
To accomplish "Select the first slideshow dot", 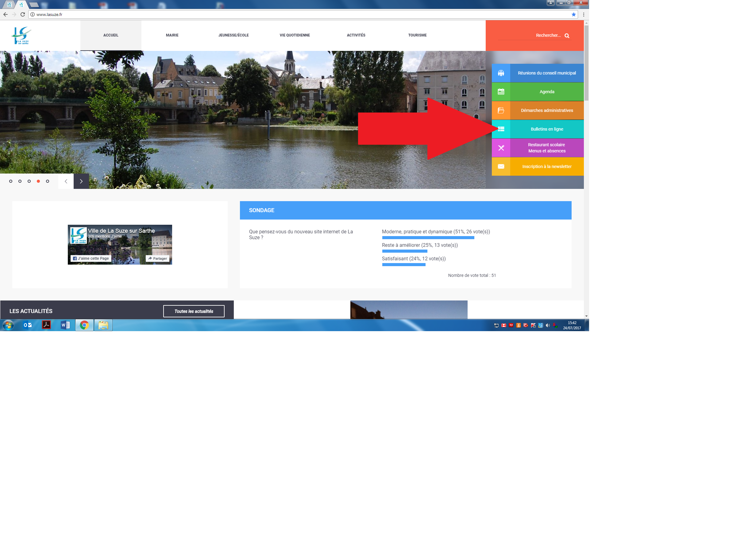I will pos(11,181).
